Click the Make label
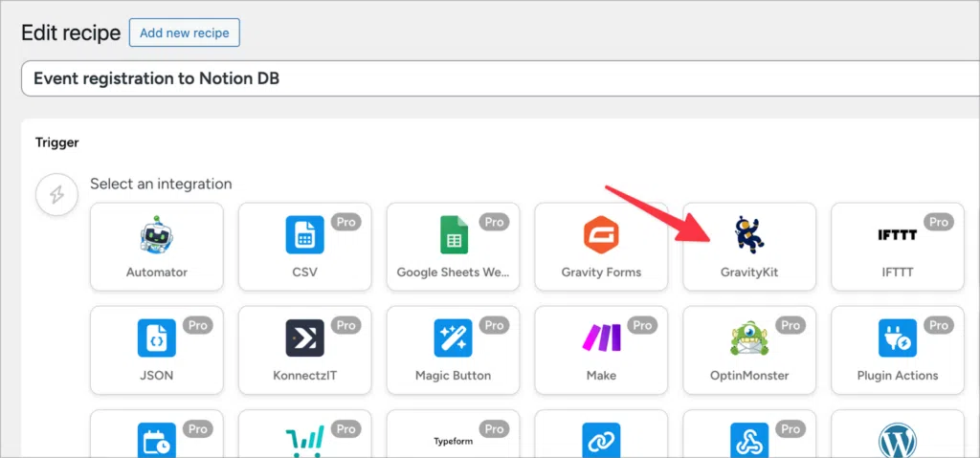The image size is (980, 458). [601, 376]
